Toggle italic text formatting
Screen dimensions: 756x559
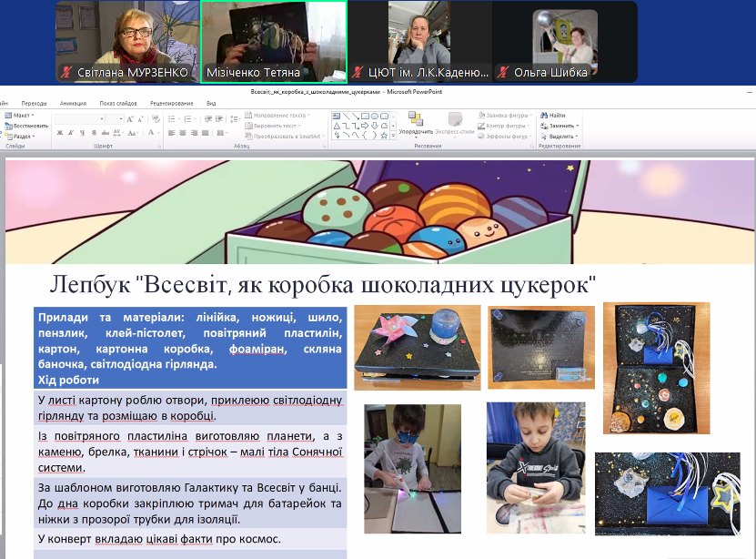[69, 133]
